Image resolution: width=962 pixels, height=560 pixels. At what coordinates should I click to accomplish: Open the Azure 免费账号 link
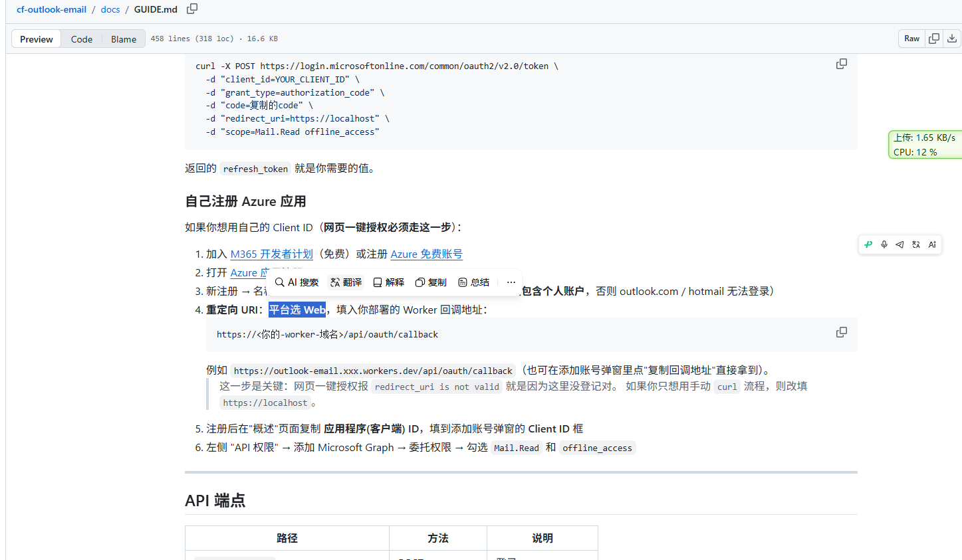pyautogui.click(x=426, y=254)
